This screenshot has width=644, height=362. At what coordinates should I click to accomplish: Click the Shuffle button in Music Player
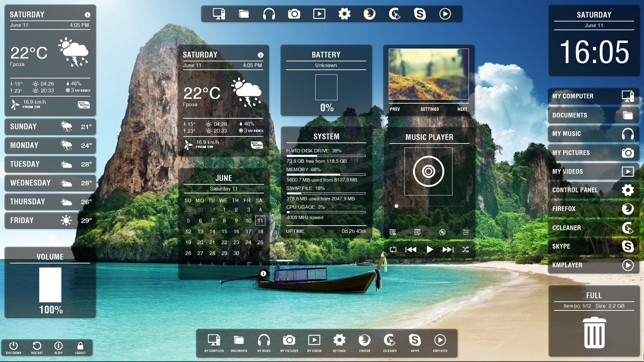(x=465, y=249)
